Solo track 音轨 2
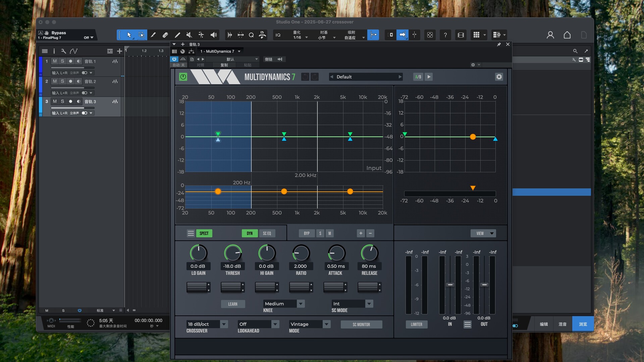Image resolution: width=644 pixels, height=362 pixels. [62, 81]
